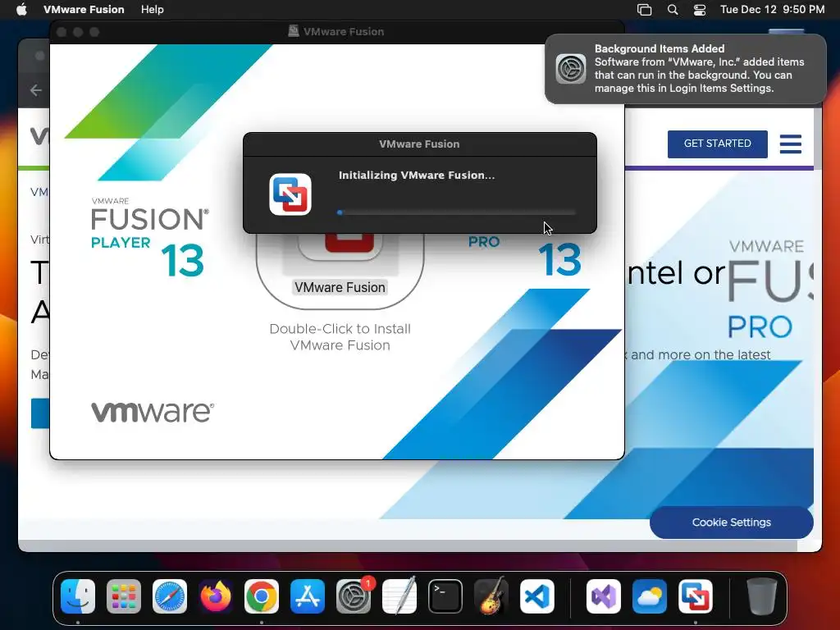Click the 'Initializing VMware Fusion...' text

click(416, 176)
